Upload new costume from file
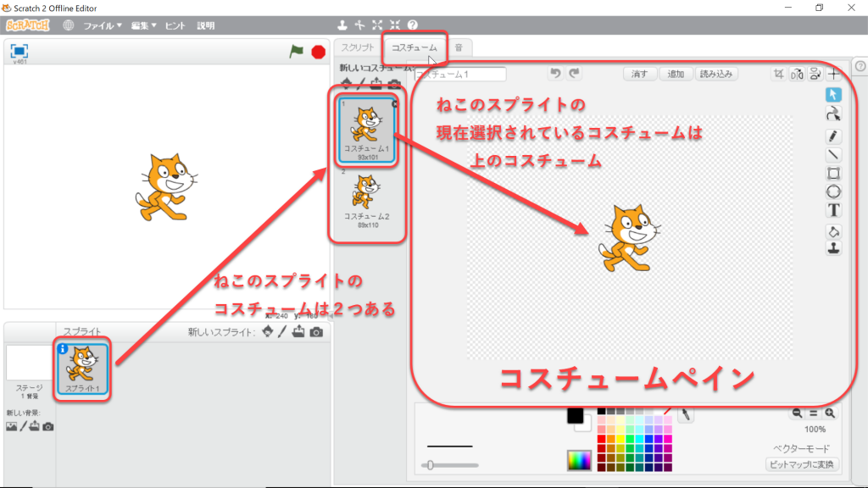The height and width of the screenshot is (488, 868). point(376,85)
